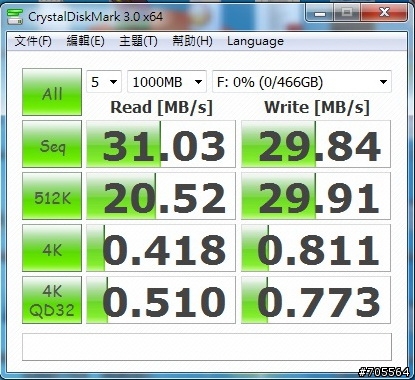Select the 4K QD32 write result 0.773
Image resolution: width=415 pixels, height=380 pixels.
click(x=316, y=300)
